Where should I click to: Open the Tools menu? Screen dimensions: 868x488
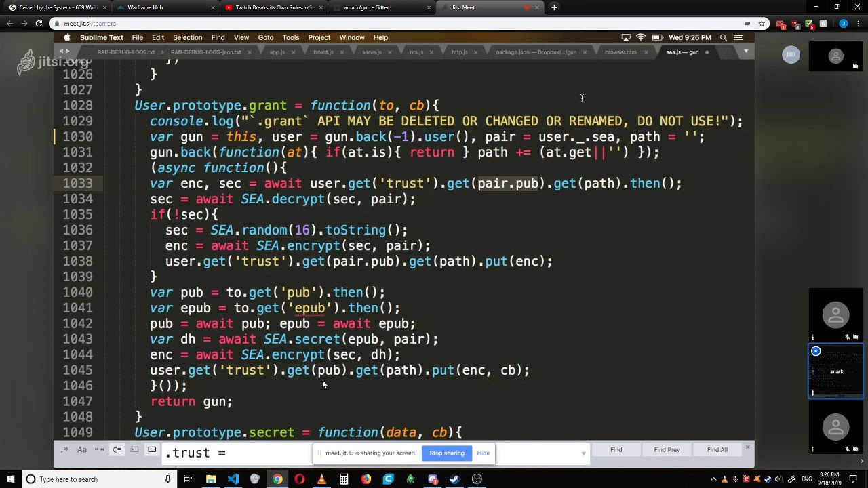pos(291,38)
